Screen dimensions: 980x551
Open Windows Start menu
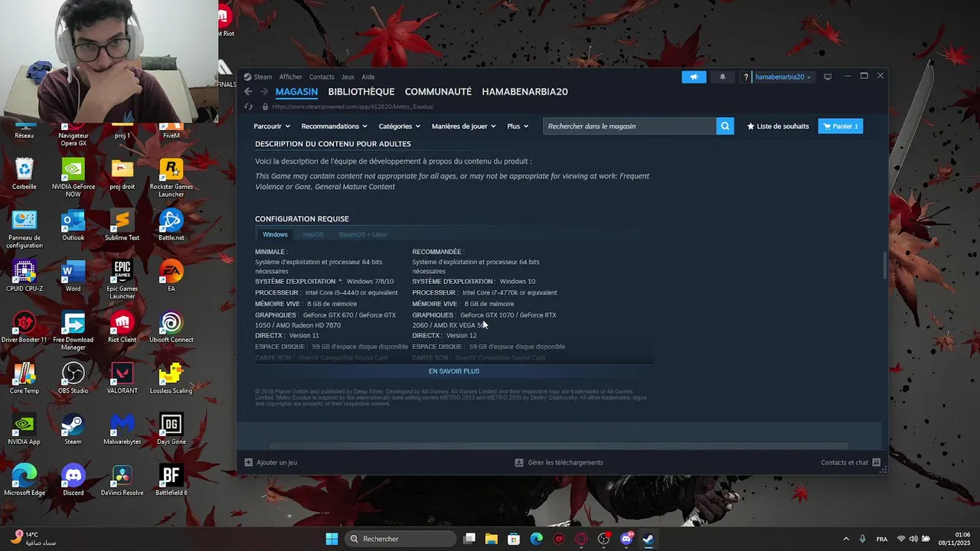coord(332,539)
